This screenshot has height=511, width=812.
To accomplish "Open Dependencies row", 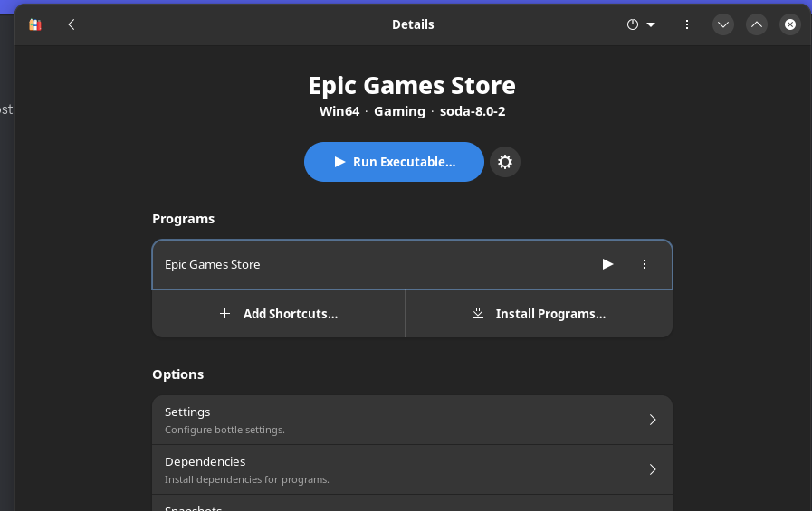I will tap(412, 469).
